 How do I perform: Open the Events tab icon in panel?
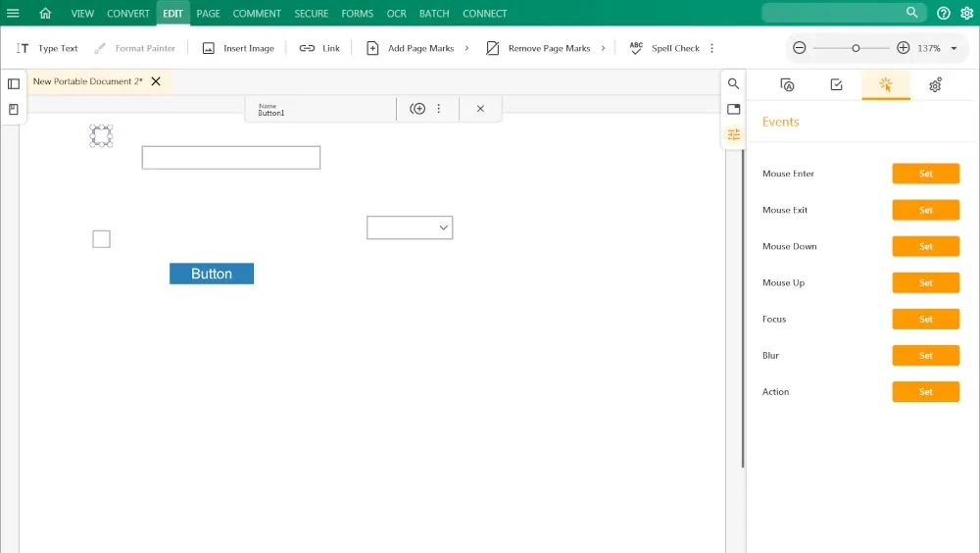[x=886, y=85]
